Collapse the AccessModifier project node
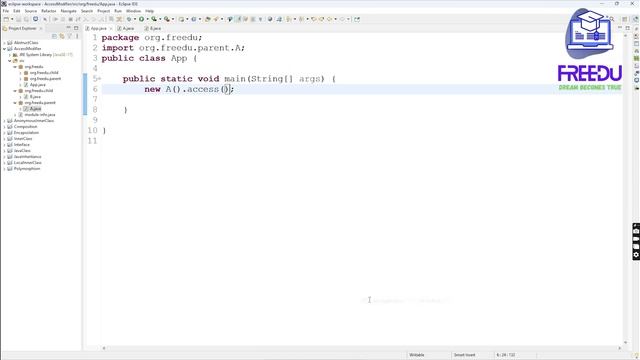 tap(4, 49)
